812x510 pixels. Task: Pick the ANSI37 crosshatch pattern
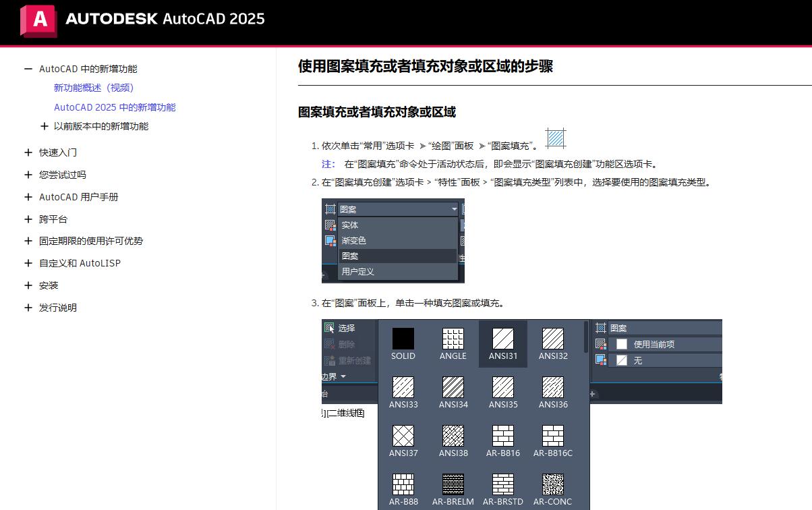403,436
